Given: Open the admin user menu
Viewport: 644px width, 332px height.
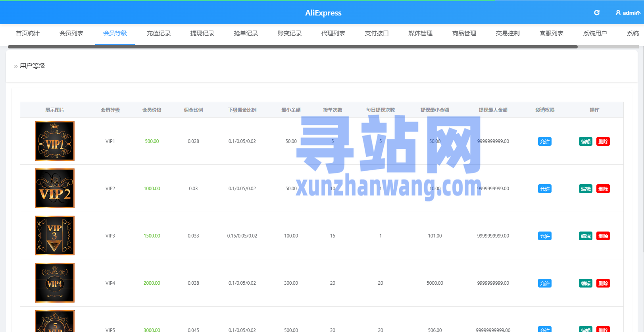Looking at the screenshot, I should pos(628,13).
